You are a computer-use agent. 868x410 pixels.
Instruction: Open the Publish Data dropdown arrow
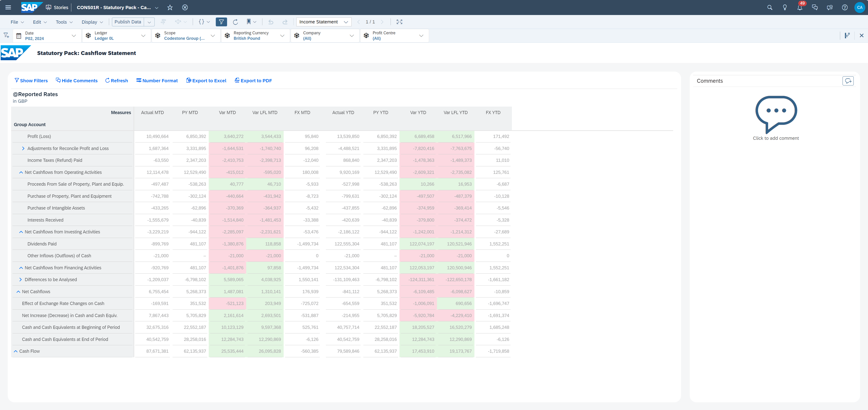click(x=149, y=22)
